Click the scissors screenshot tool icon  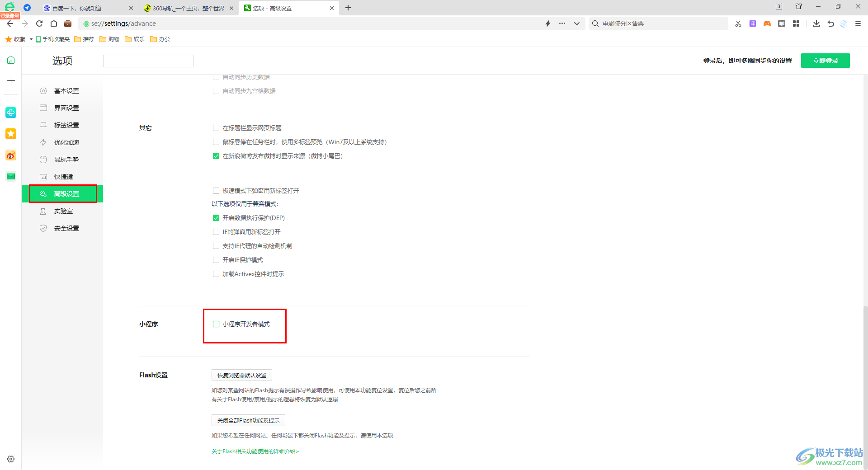point(738,23)
